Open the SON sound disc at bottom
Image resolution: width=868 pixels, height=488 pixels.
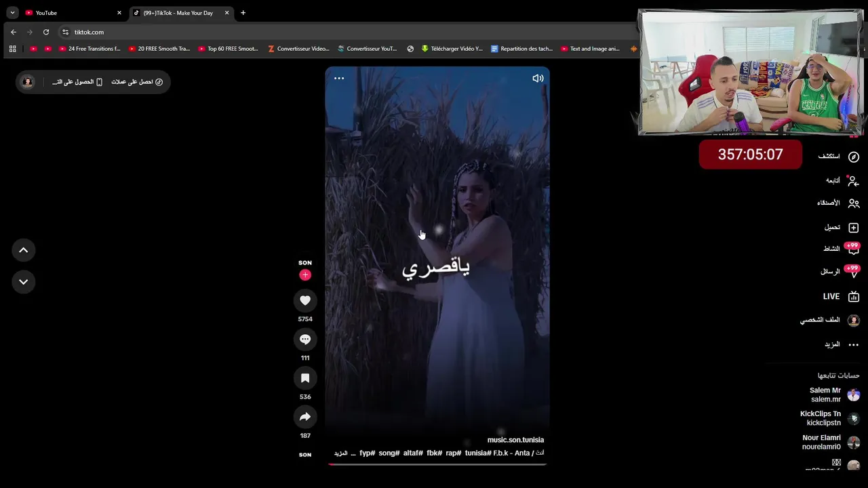click(x=305, y=455)
